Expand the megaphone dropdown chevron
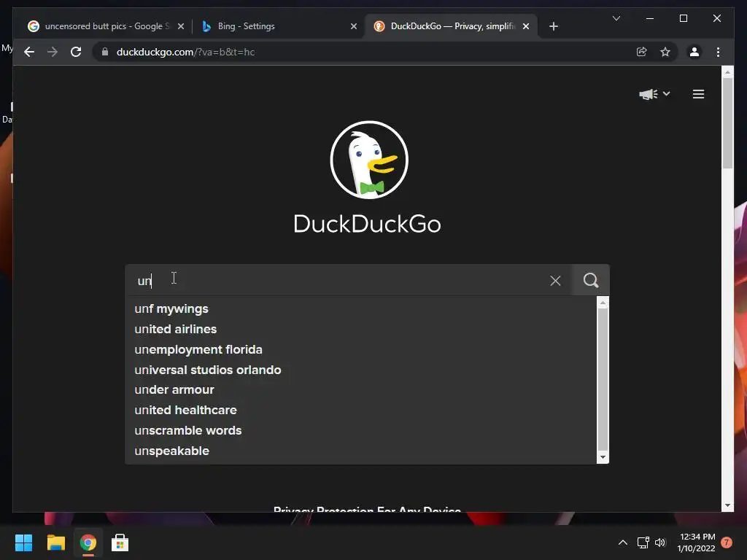This screenshot has width=747, height=560. pos(667,94)
